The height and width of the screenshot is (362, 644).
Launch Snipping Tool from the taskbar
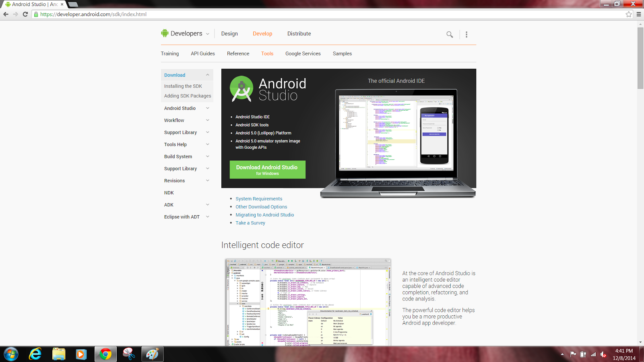pyautogui.click(x=129, y=354)
